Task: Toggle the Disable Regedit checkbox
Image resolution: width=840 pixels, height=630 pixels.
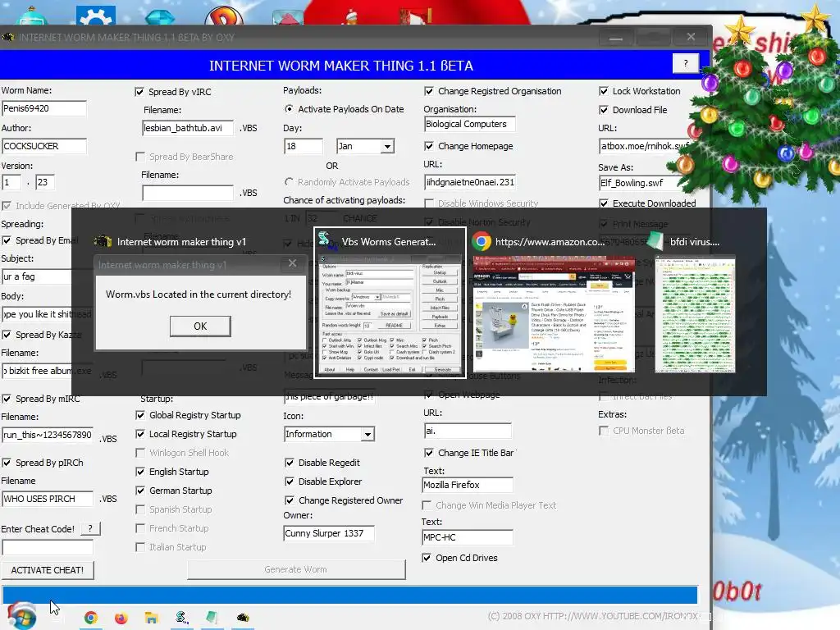Action: click(290, 463)
